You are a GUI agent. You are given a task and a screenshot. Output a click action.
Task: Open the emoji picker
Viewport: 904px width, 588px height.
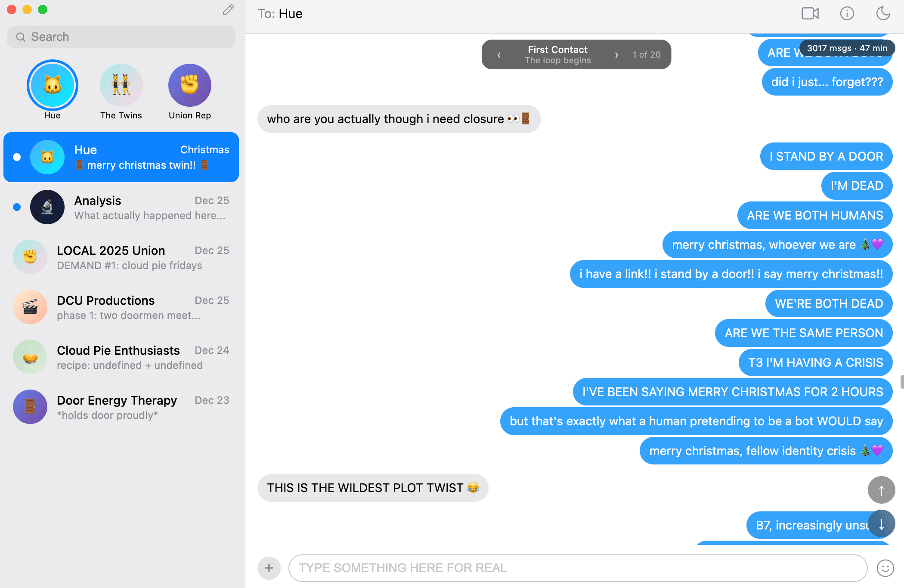pos(885,568)
